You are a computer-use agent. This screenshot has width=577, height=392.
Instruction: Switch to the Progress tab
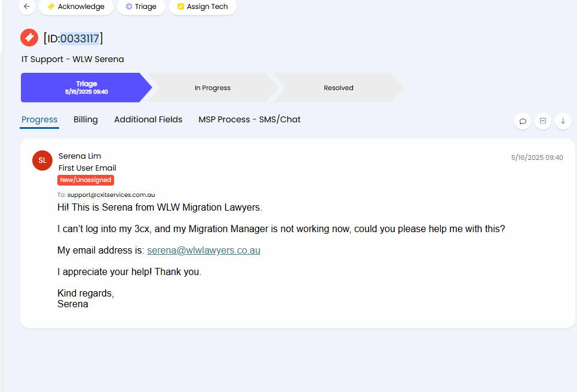[39, 119]
